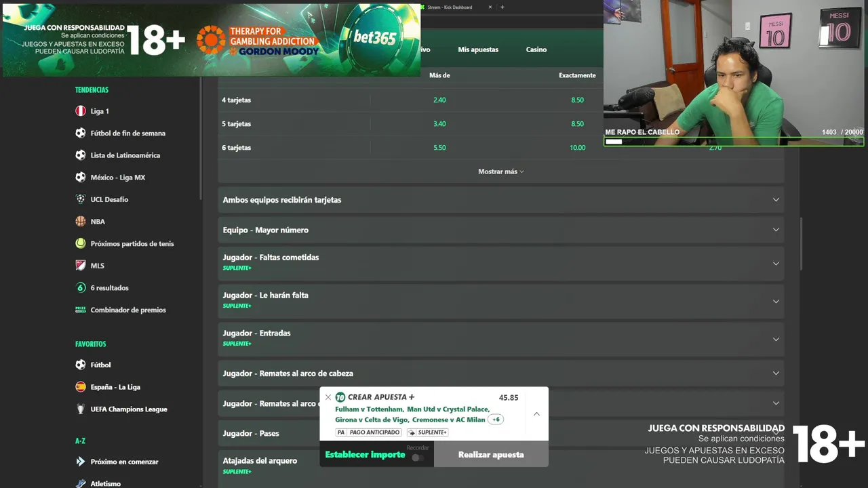868x488 pixels.
Task: Open México - Liga MX link
Action: [x=118, y=178]
